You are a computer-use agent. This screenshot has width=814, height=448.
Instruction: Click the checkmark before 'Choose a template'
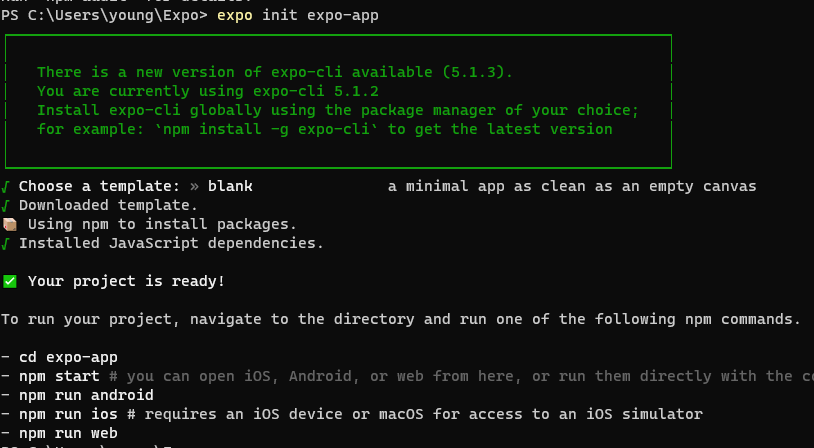click(x=5, y=186)
